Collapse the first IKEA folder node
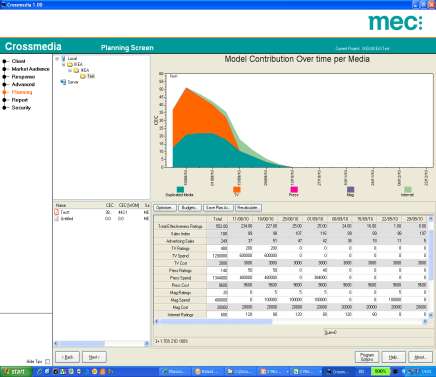The height and width of the screenshot is (377, 436). [x=64, y=65]
